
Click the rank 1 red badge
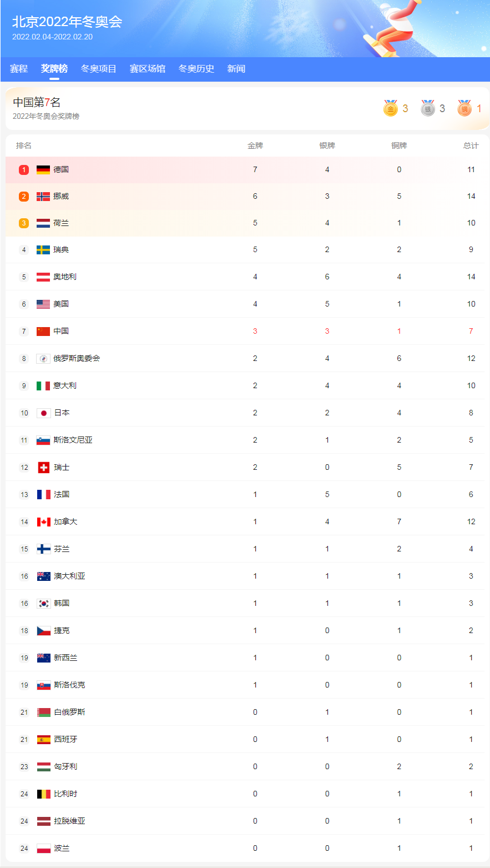coord(24,170)
